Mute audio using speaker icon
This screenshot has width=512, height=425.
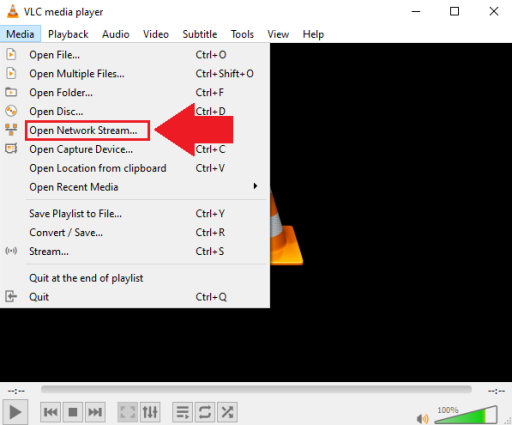[x=423, y=418]
